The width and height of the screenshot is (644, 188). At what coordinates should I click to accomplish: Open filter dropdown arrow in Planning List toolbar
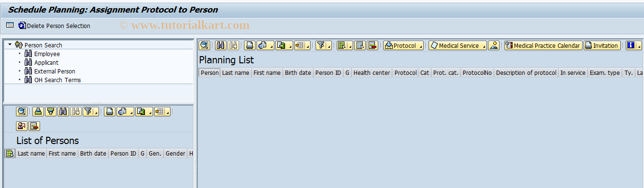tap(329, 45)
